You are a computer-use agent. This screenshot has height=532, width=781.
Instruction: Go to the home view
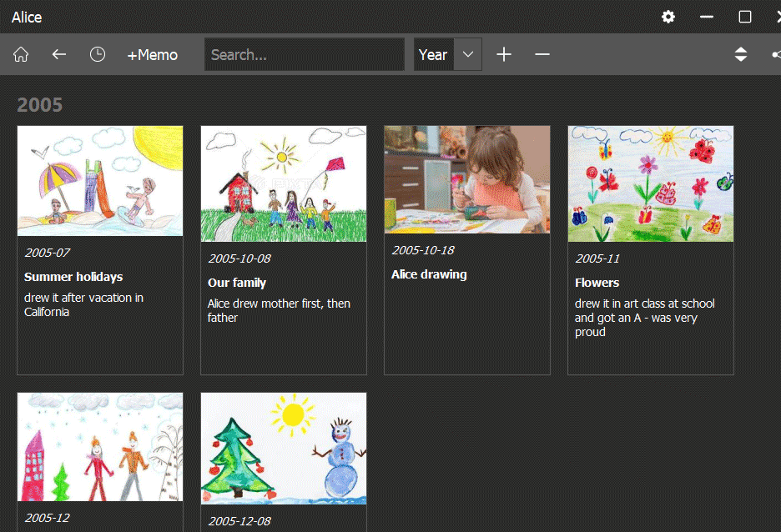tap(21, 54)
